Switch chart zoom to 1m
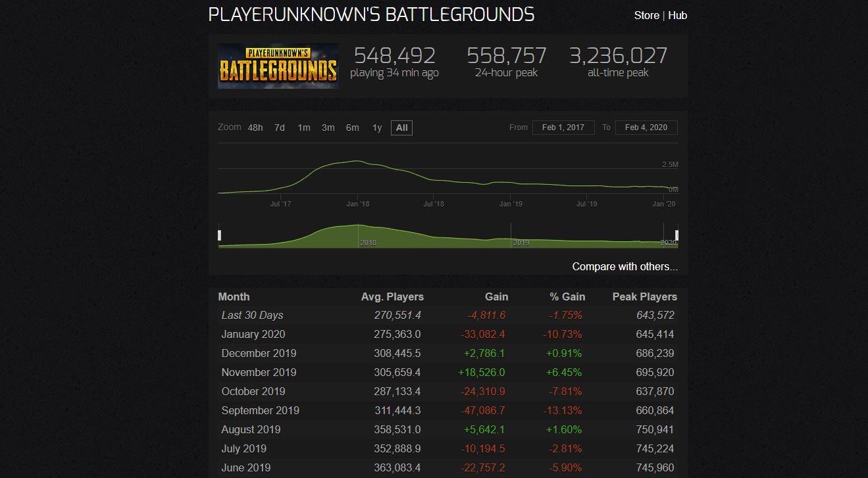The height and width of the screenshot is (478, 868). [x=303, y=128]
